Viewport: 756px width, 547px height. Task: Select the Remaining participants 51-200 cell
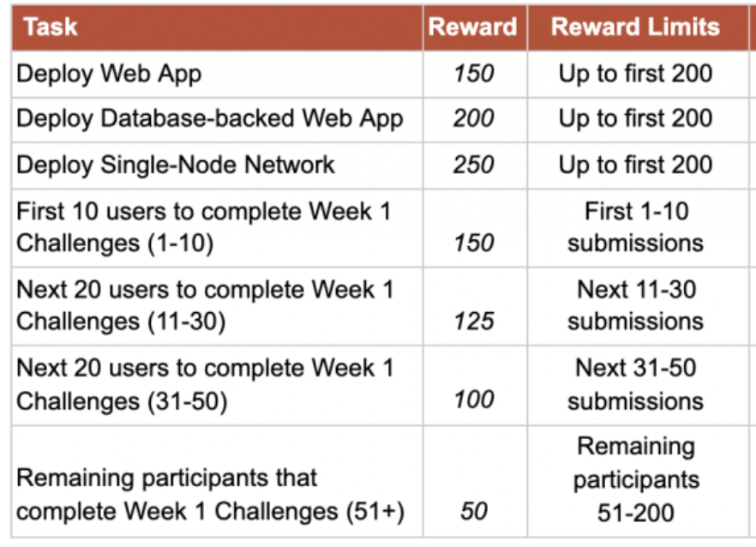(635, 480)
